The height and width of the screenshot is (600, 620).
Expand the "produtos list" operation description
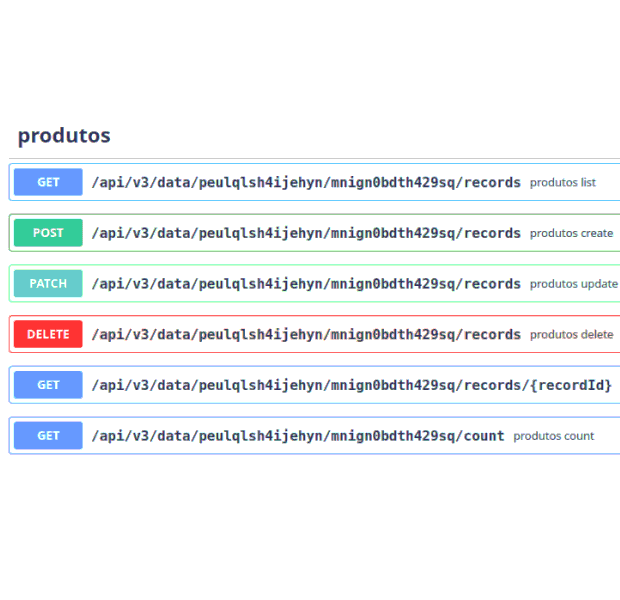click(x=563, y=183)
